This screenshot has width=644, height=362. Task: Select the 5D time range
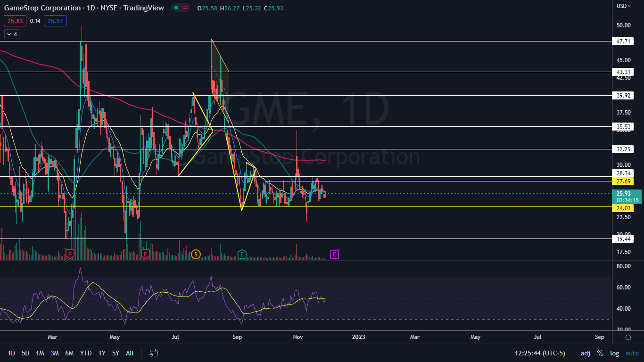point(25,353)
